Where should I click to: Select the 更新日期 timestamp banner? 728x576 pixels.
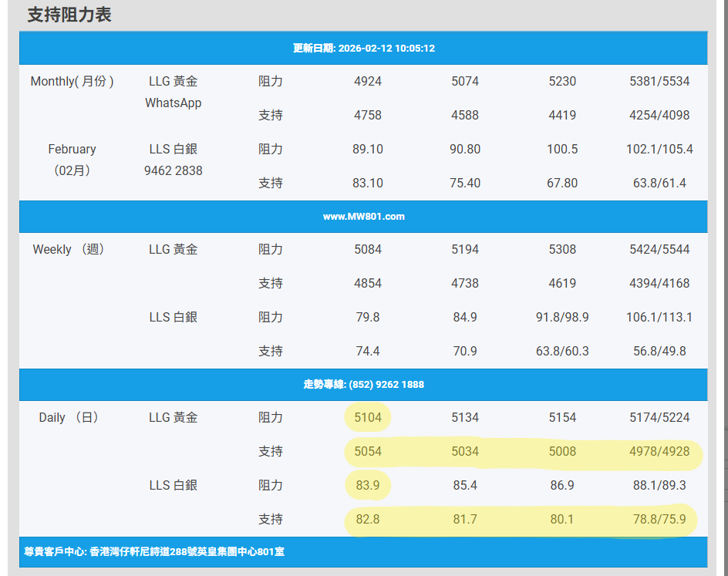(363, 48)
